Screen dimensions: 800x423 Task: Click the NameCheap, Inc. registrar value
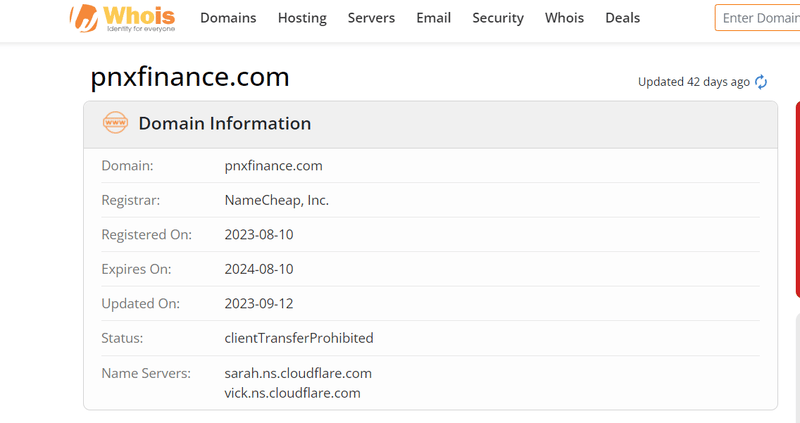277,200
